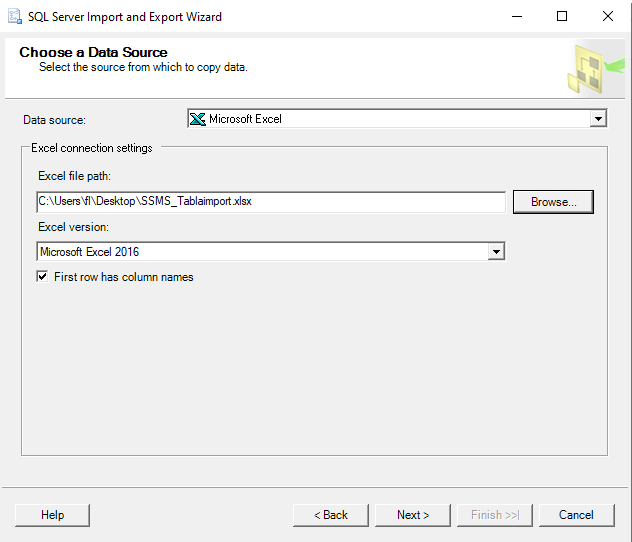Viewport: 632px width, 542px height.
Task: Click the 'Data source:' label
Action: [54, 120]
